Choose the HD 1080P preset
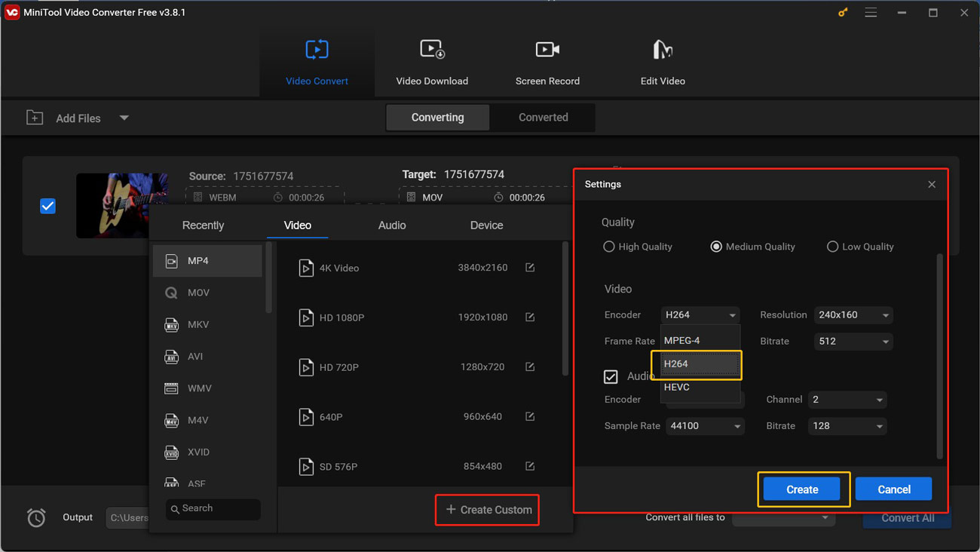 tap(418, 317)
